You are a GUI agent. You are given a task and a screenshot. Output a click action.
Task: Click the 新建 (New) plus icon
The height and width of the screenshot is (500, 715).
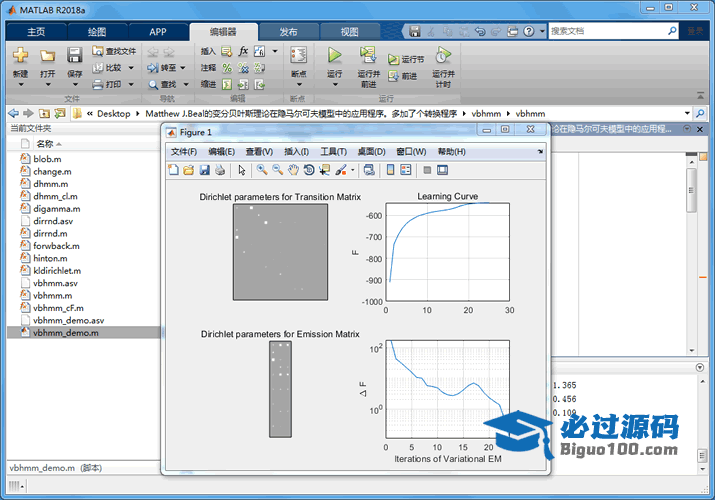pos(20,55)
